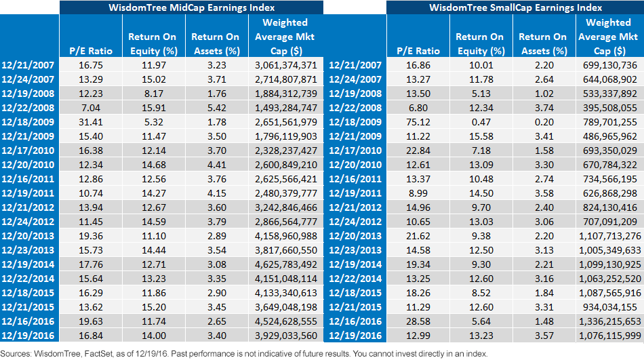The width and height of the screenshot is (644, 362).
Task: Click SmallCap Return On Equity (%) column header
Action: [x=481, y=43]
